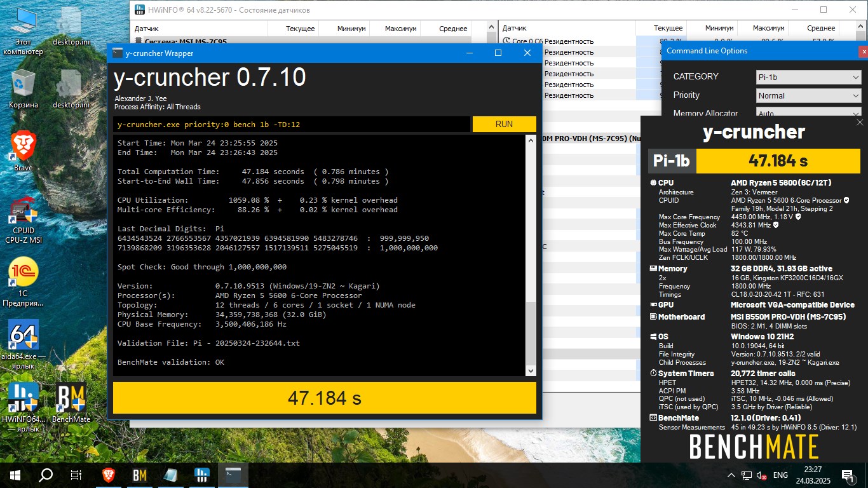Open the BenchMate desktop shortcut
868x488 pixels.
(x=71, y=403)
